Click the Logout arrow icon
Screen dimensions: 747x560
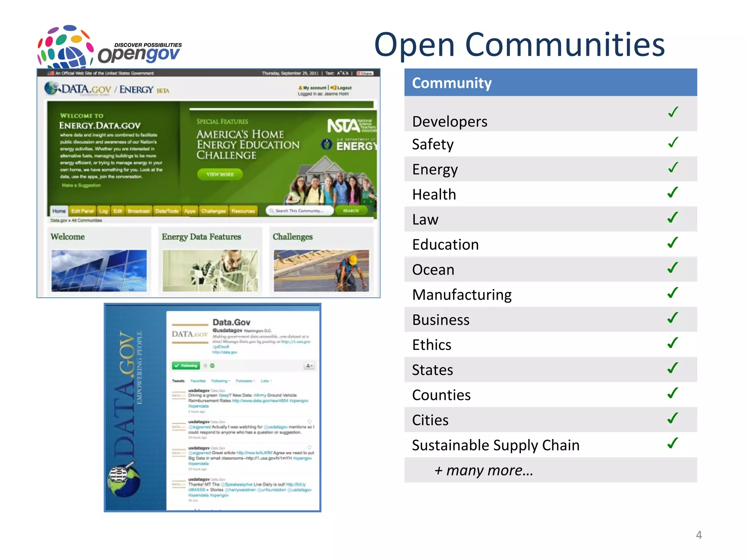(333, 88)
